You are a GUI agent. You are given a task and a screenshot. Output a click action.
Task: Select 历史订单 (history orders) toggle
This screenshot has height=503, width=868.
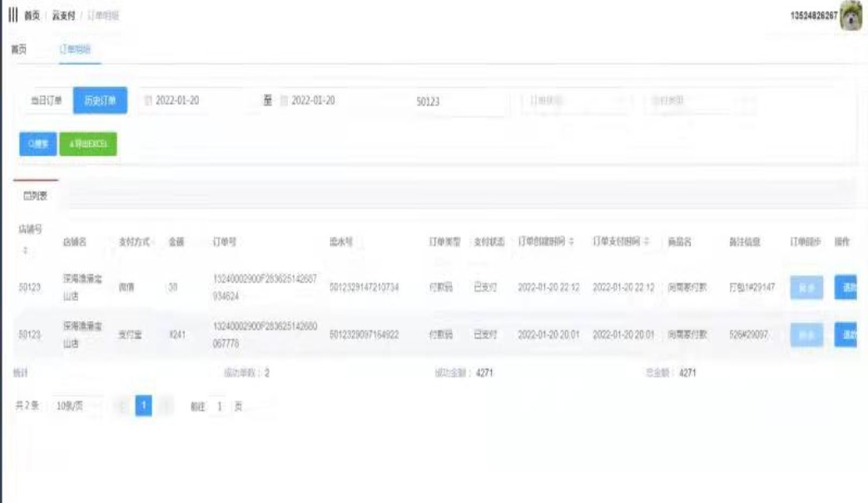tap(100, 101)
